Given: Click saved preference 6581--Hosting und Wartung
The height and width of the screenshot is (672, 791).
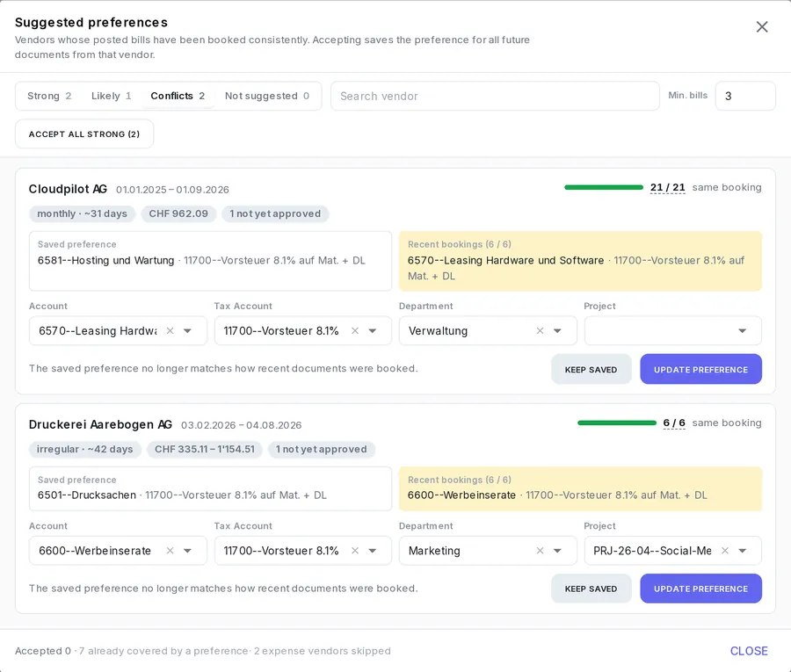Looking at the screenshot, I should [x=210, y=261].
